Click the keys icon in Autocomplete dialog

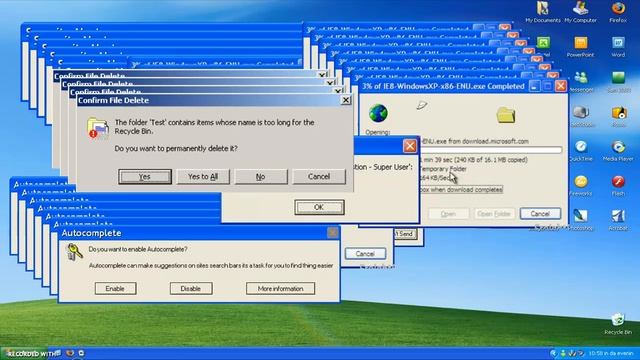(75, 251)
